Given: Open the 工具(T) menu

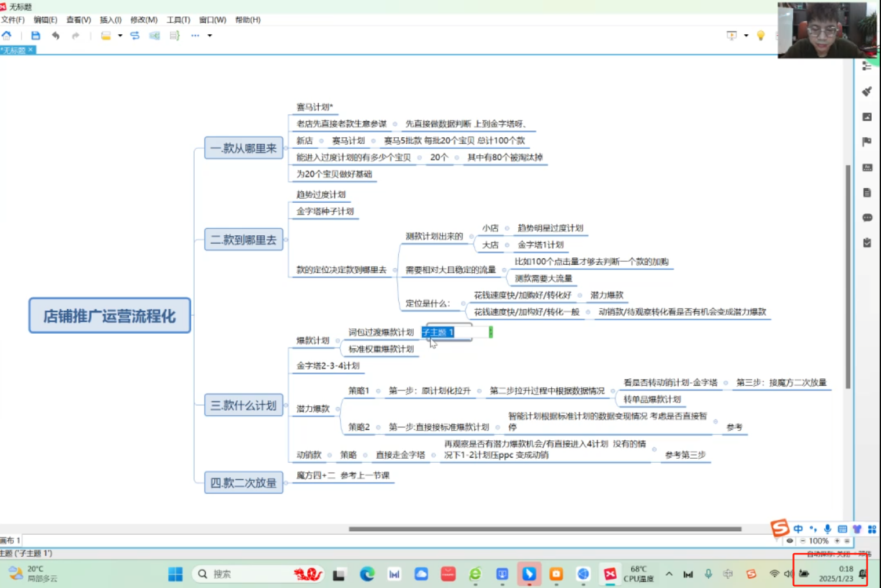Looking at the screenshot, I should pyautogui.click(x=178, y=20).
